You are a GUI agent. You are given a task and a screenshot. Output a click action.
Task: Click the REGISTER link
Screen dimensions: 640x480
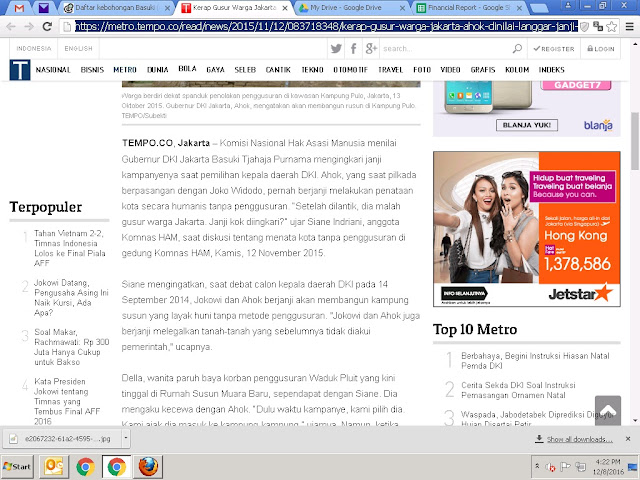click(554, 49)
